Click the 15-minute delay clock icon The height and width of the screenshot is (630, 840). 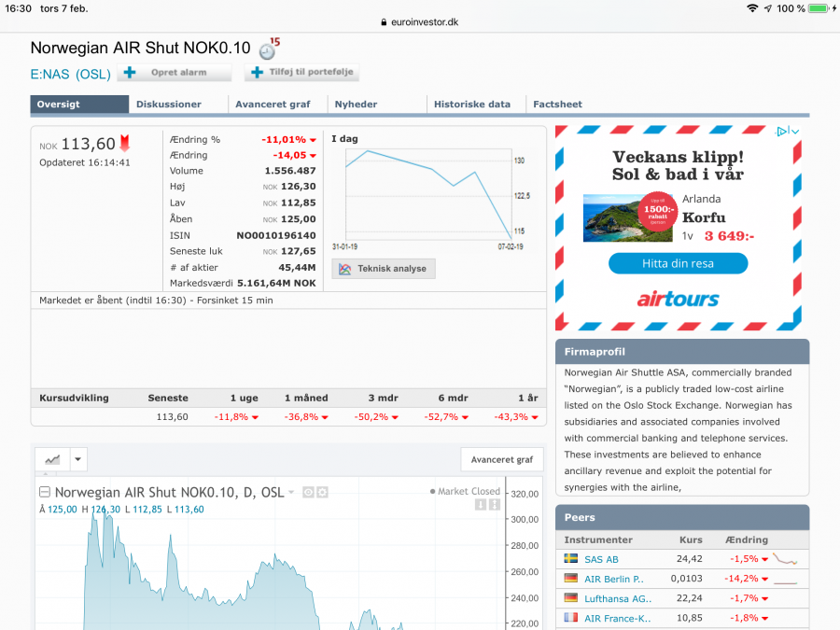[268, 49]
